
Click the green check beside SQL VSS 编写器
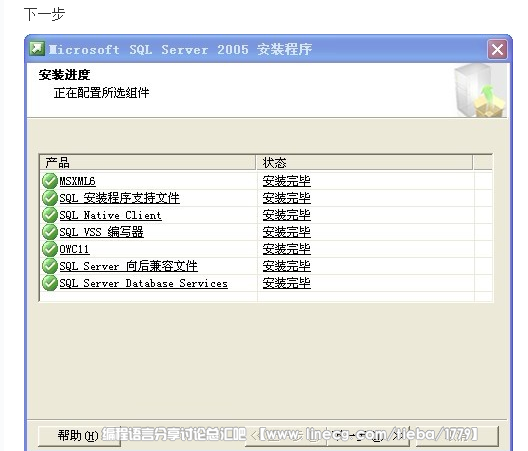point(50,232)
